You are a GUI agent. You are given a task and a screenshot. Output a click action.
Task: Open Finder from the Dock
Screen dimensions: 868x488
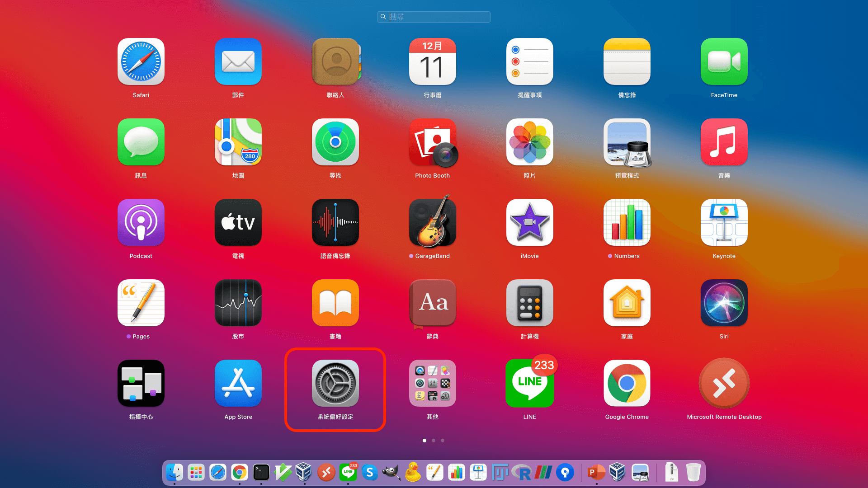point(175,473)
